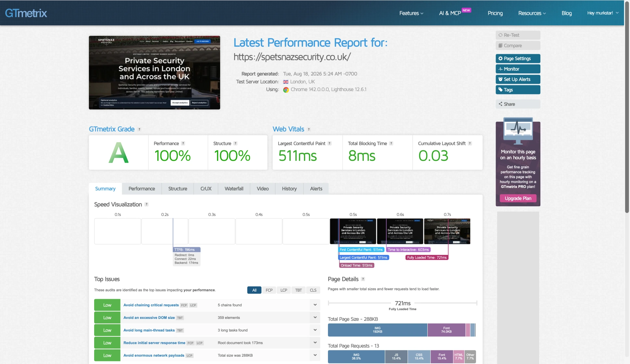
Task: Click the UK flag icon
Action: pyautogui.click(x=286, y=82)
